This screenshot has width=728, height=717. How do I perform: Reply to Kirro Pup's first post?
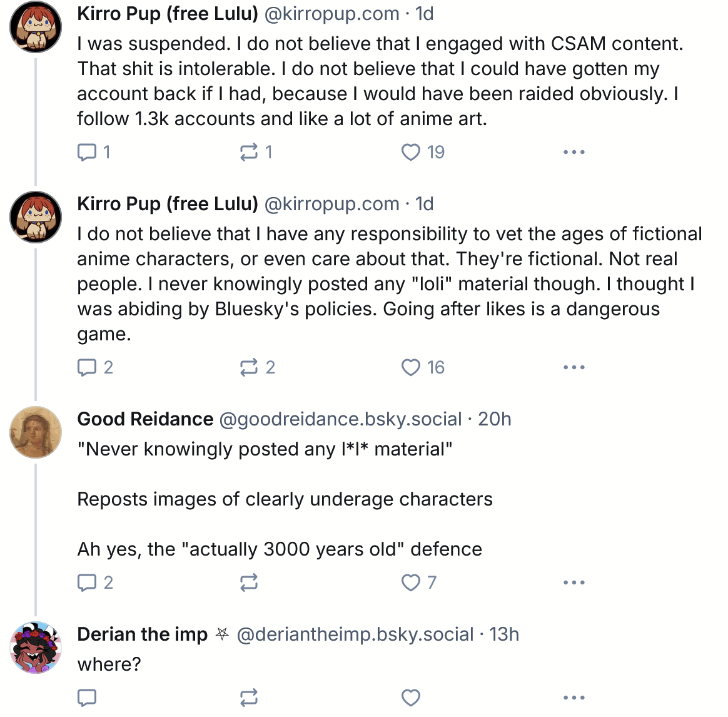(86, 152)
